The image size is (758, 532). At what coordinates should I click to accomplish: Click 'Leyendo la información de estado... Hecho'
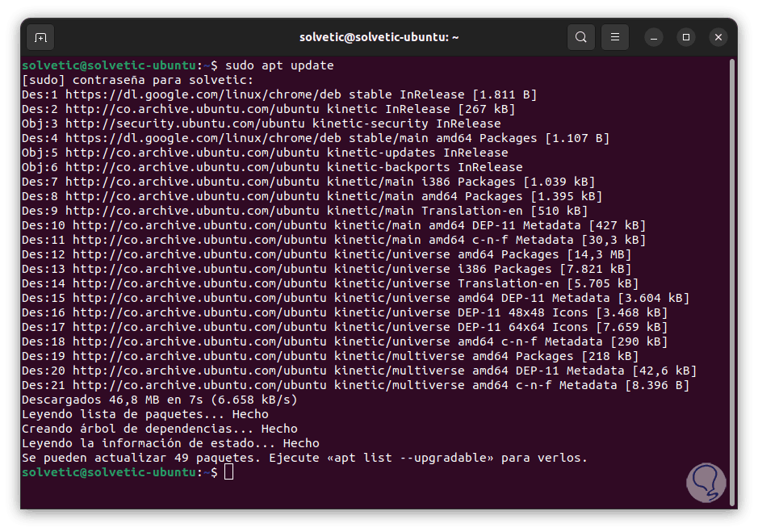(170, 443)
